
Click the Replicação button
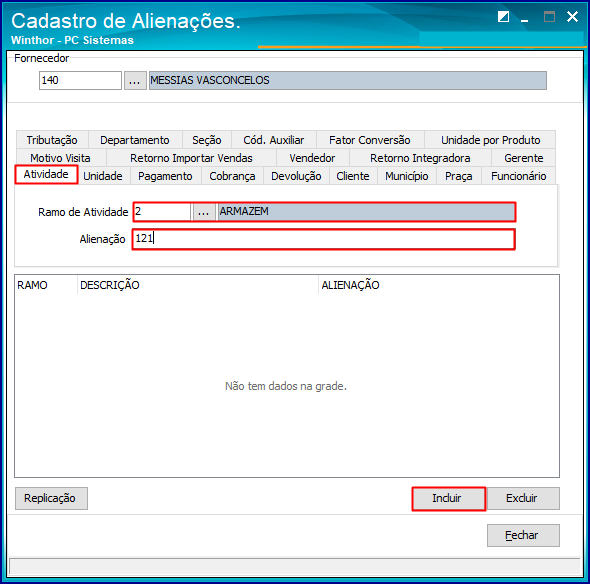(x=51, y=498)
